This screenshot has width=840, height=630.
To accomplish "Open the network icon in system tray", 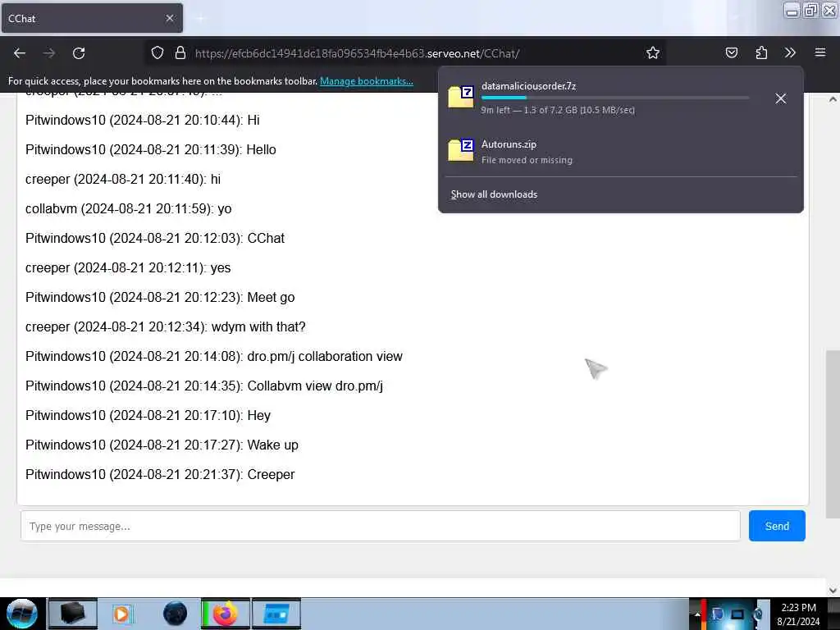I will (x=738, y=614).
